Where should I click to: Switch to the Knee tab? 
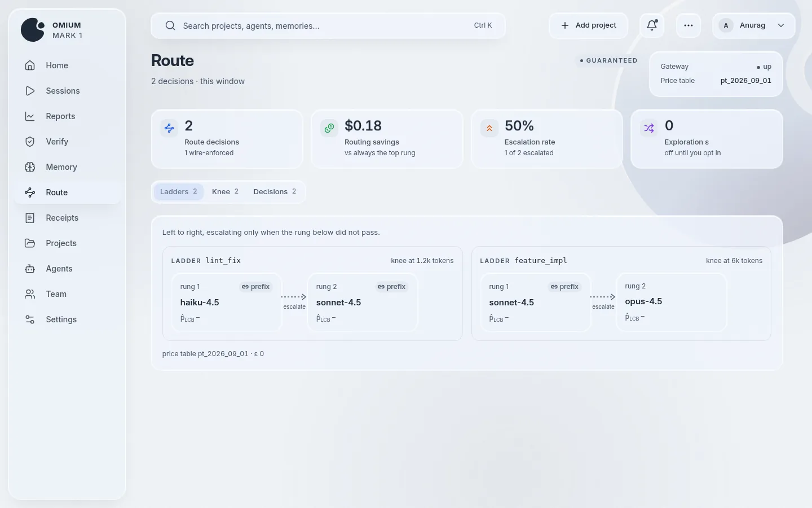225,192
